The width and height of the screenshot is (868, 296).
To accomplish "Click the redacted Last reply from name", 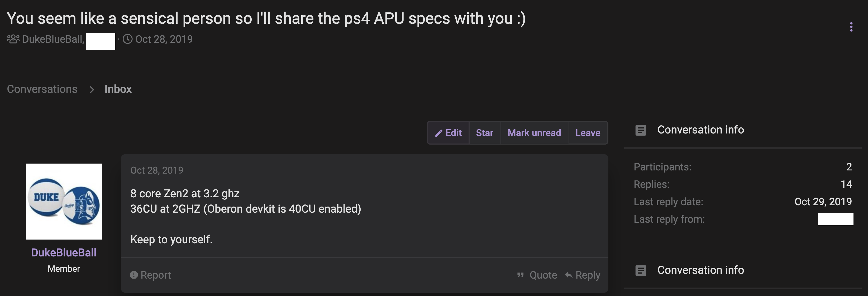I will tap(835, 219).
